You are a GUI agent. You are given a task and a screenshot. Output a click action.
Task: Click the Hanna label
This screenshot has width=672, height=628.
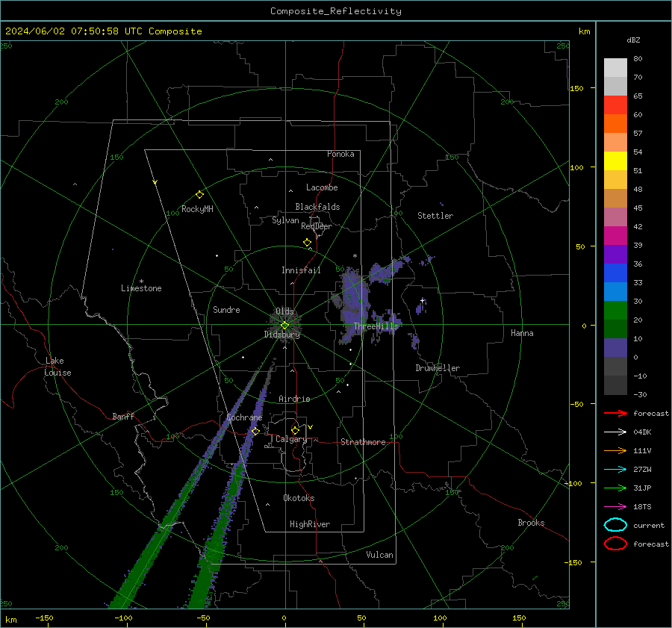point(522,333)
